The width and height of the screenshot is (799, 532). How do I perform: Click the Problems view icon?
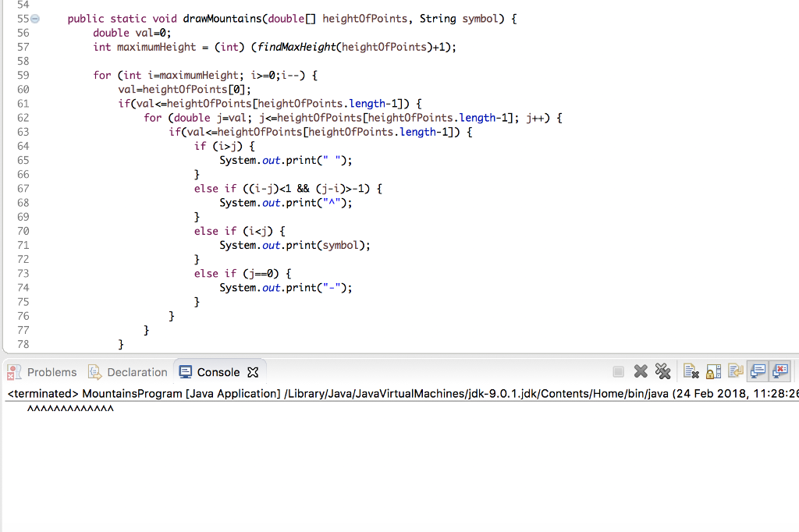[14, 372]
